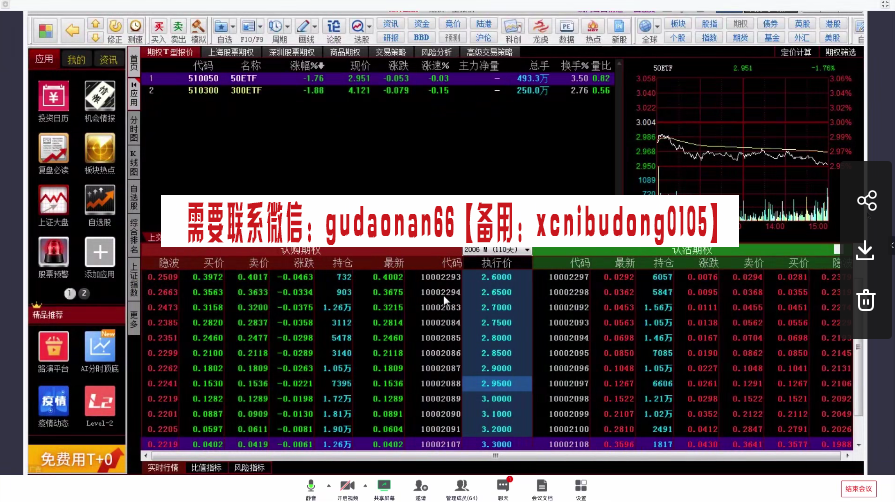Viewport: 895px width, 502px height.
Task: Click the 定价计算 button
Action: 795,52
